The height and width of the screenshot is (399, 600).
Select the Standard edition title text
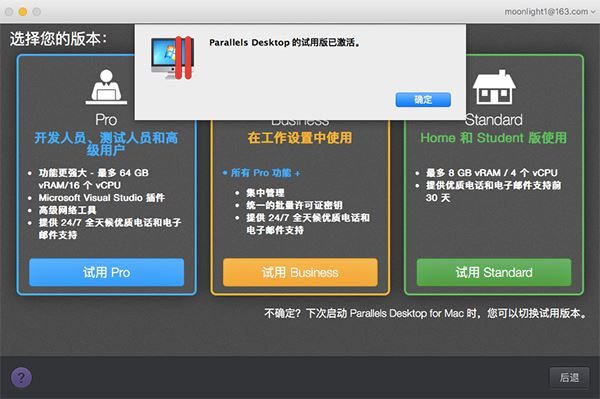494,120
